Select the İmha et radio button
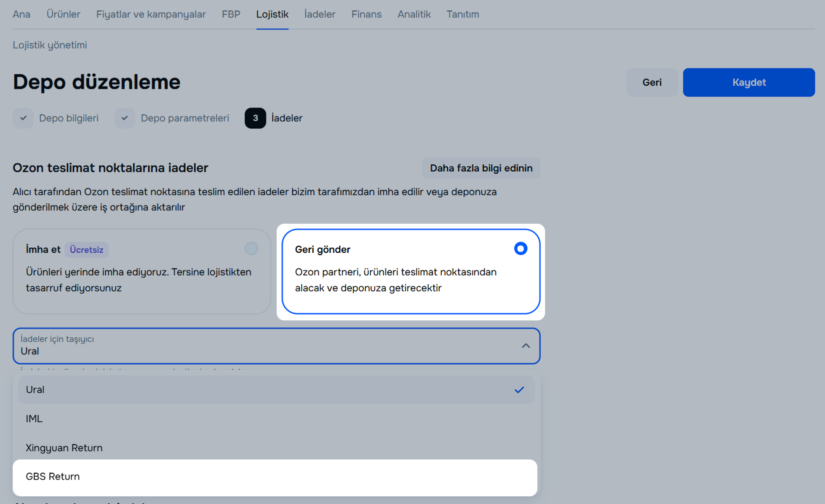 [x=251, y=249]
